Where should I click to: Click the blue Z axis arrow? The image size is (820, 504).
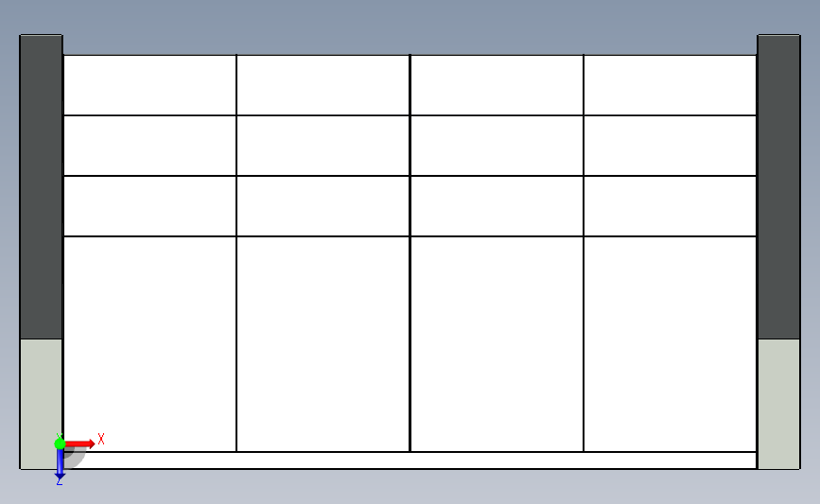point(60,464)
